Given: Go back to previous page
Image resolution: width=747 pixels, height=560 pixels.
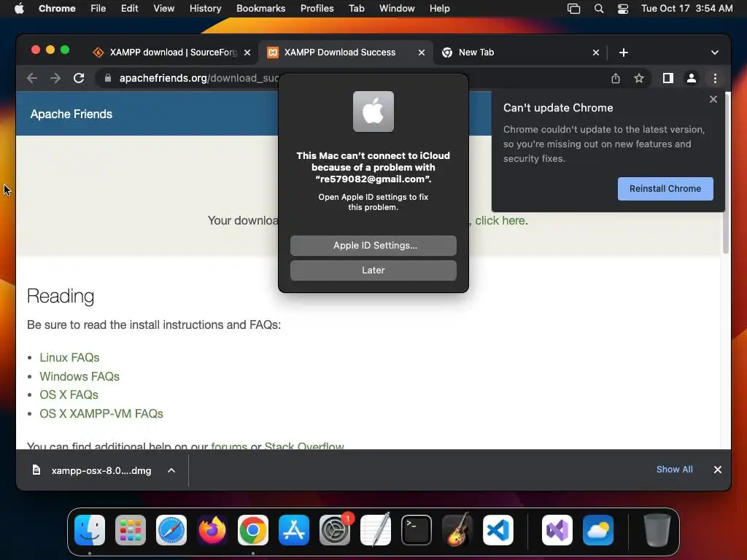Looking at the screenshot, I should click(x=32, y=78).
